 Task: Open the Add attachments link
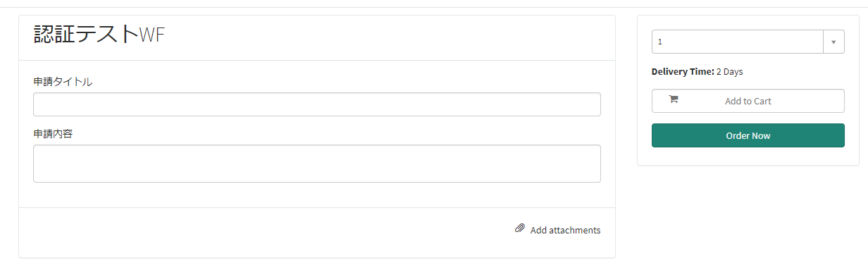pos(558,230)
